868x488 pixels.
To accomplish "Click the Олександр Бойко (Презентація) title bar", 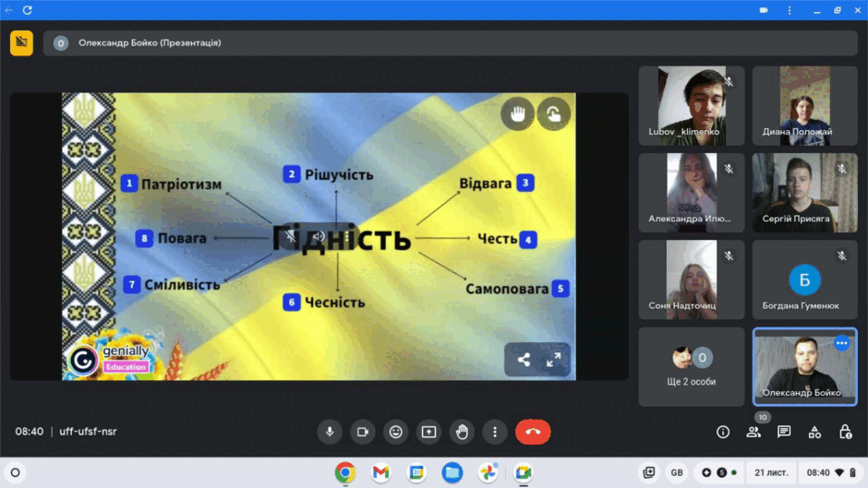I will point(450,42).
